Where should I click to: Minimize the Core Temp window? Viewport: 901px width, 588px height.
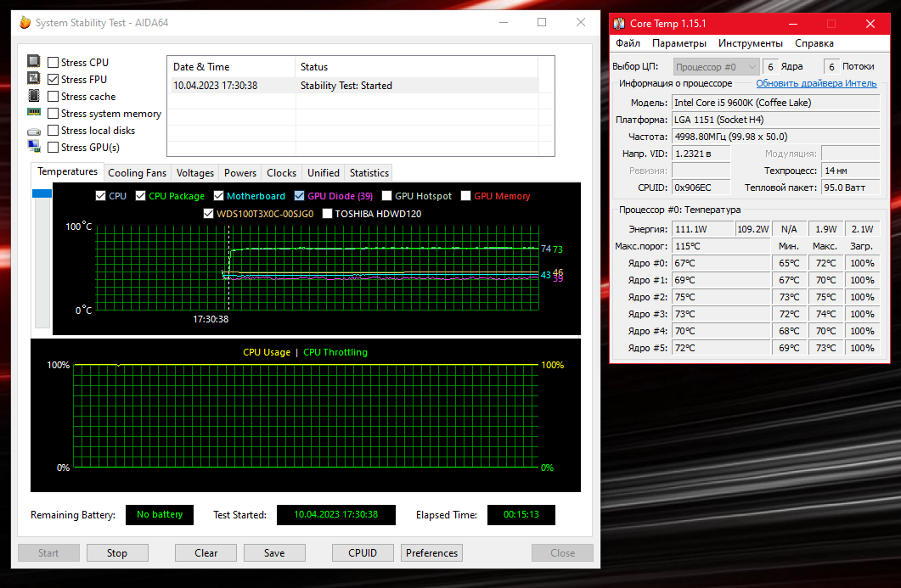793,24
